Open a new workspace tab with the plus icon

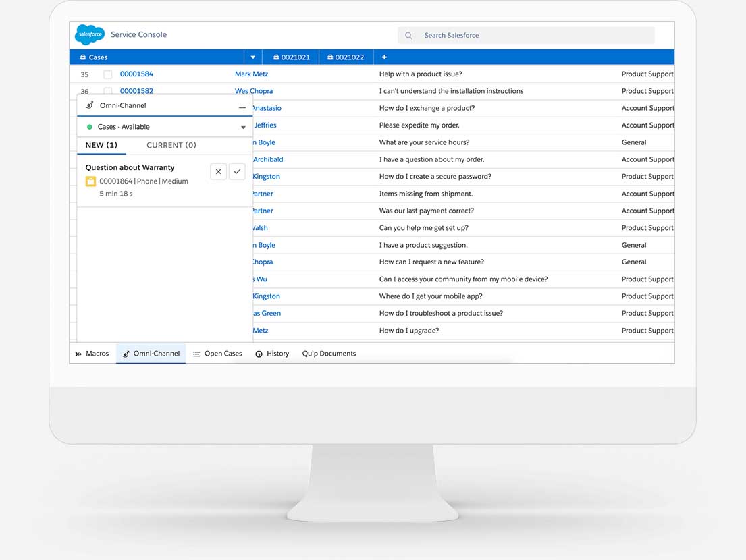pyautogui.click(x=384, y=57)
